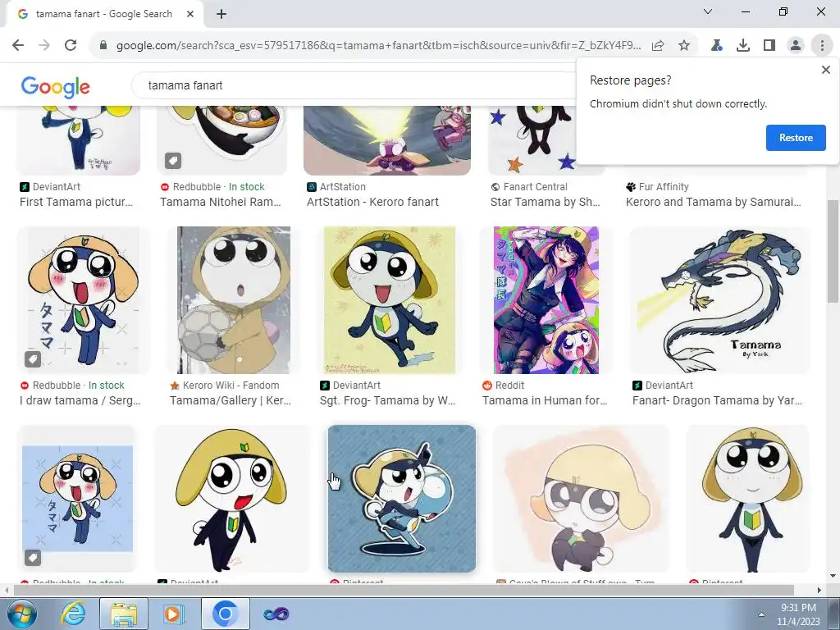Open the pastel Tamama on peach thumbnail
The image size is (840, 630).
click(581, 498)
